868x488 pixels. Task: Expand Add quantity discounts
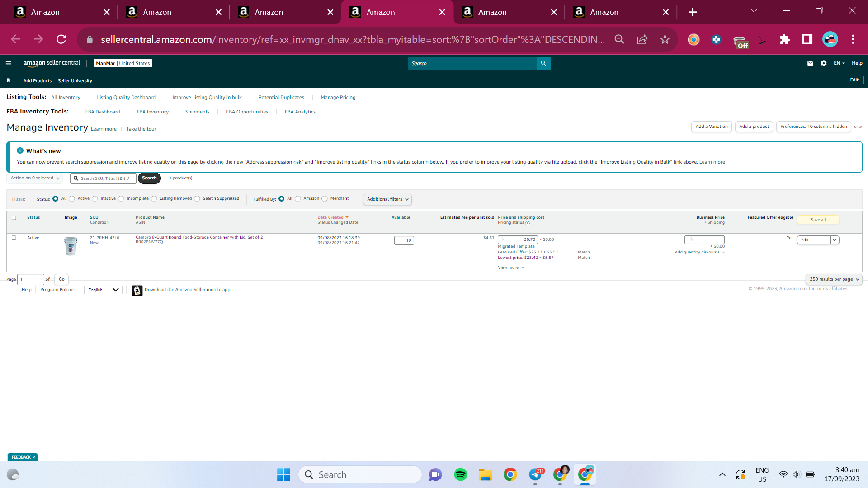[700, 252]
